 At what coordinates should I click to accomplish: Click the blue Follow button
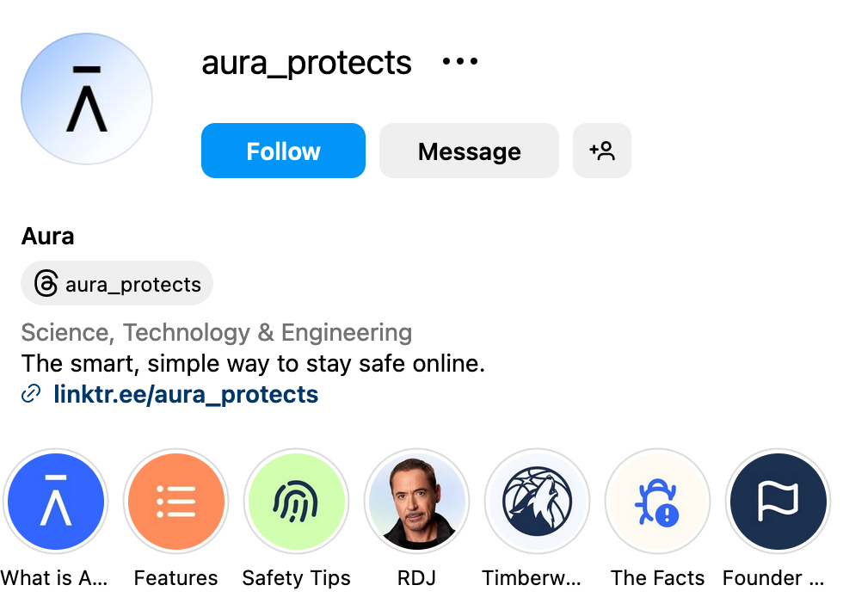pyautogui.click(x=283, y=151)
